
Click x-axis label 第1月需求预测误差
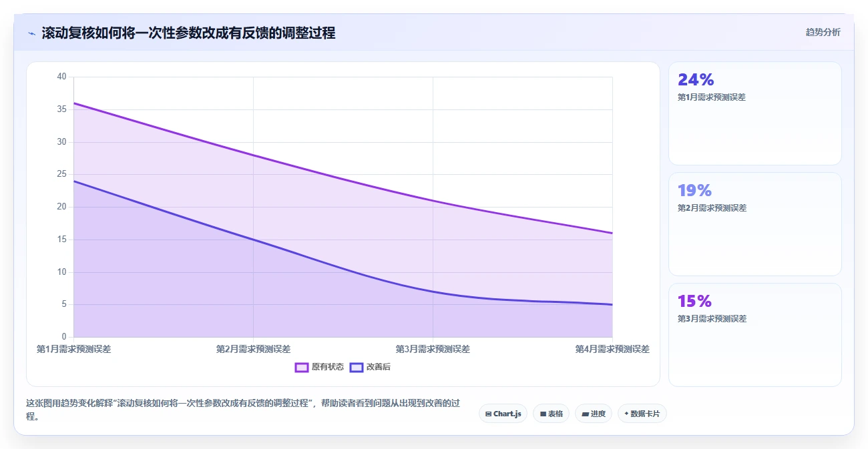pyautogui.click(x=73, y=349)
